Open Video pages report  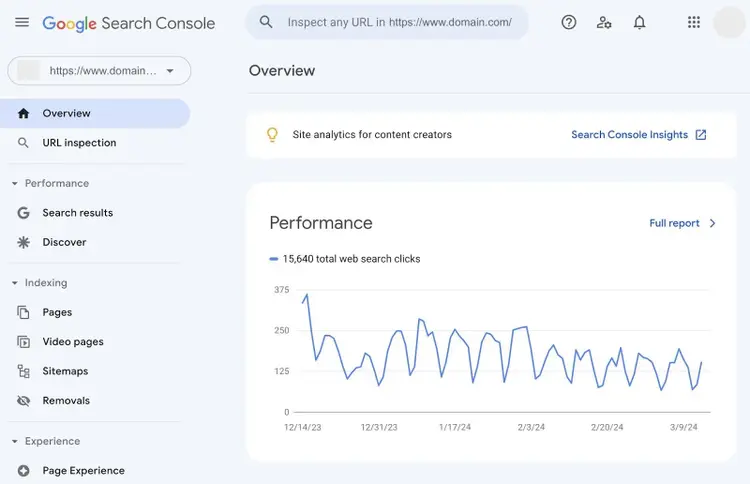tap(95, 342)
